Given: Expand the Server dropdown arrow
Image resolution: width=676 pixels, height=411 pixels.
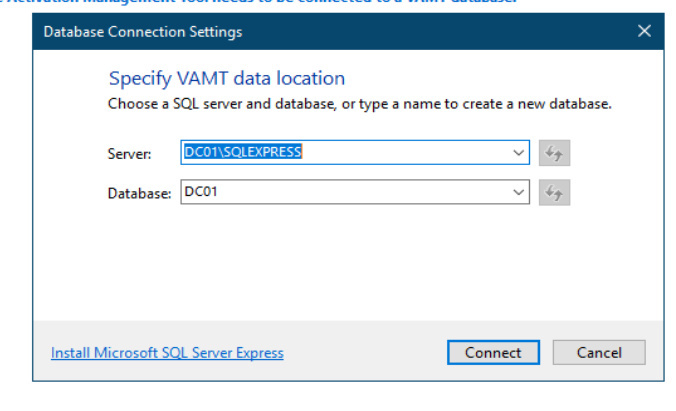Looking at the screenshot, I should pyautogui.click(x=518, y=153).
